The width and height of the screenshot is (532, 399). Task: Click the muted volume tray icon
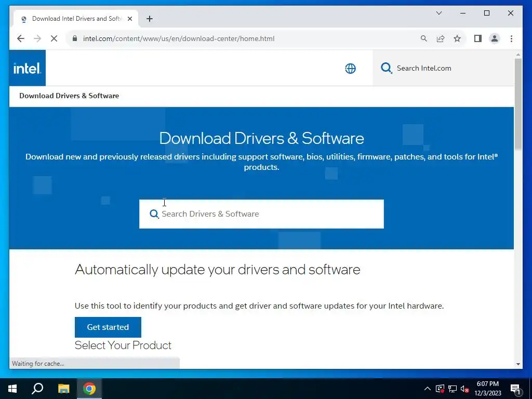465,389
